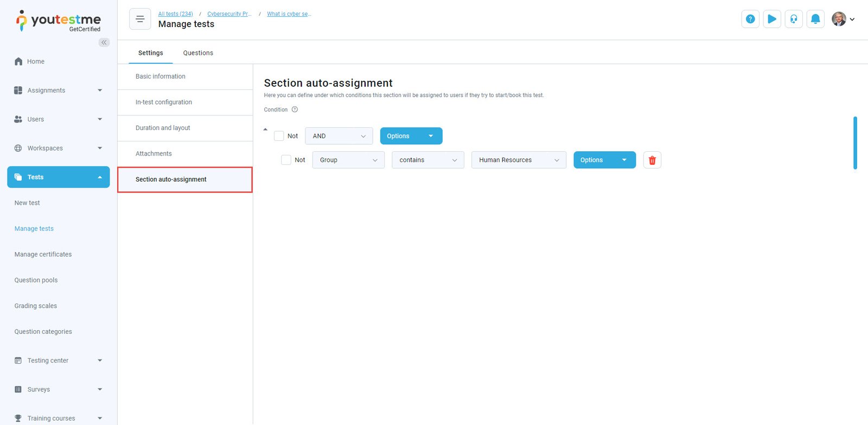
Task: Click the All tests (234) breadcrumb link
Action: coord(175,14)
